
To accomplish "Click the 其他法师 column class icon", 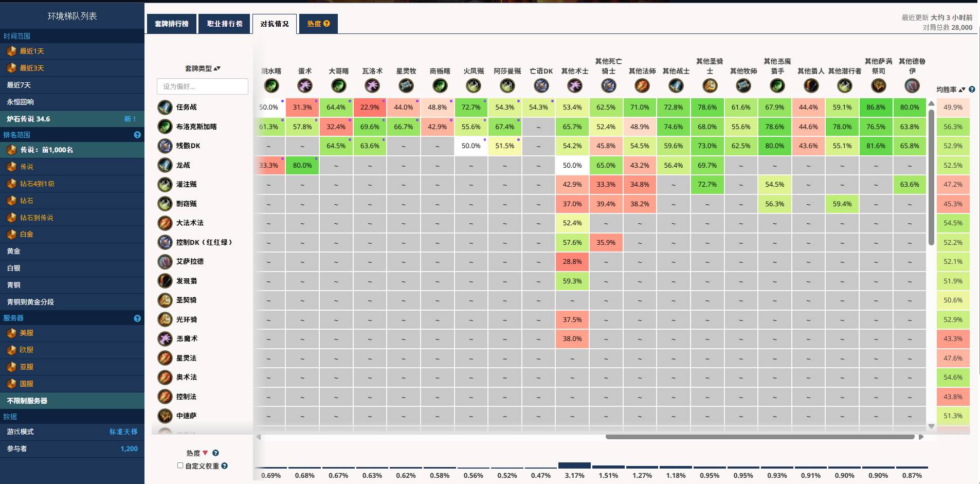I will click(x=642, y=85).
